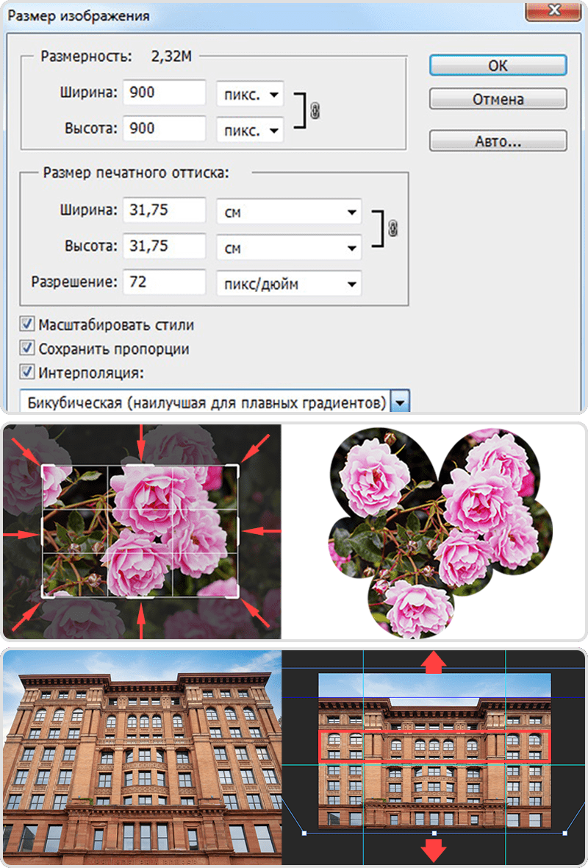Click the bottom-left perspective transform handle

point(304,833)
